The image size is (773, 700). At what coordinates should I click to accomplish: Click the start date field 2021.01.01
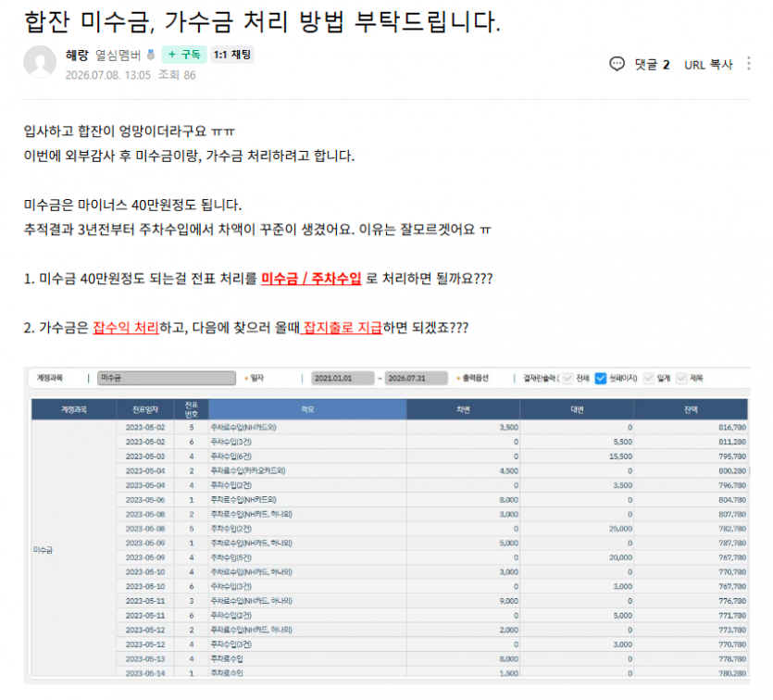tap(343, 378)
